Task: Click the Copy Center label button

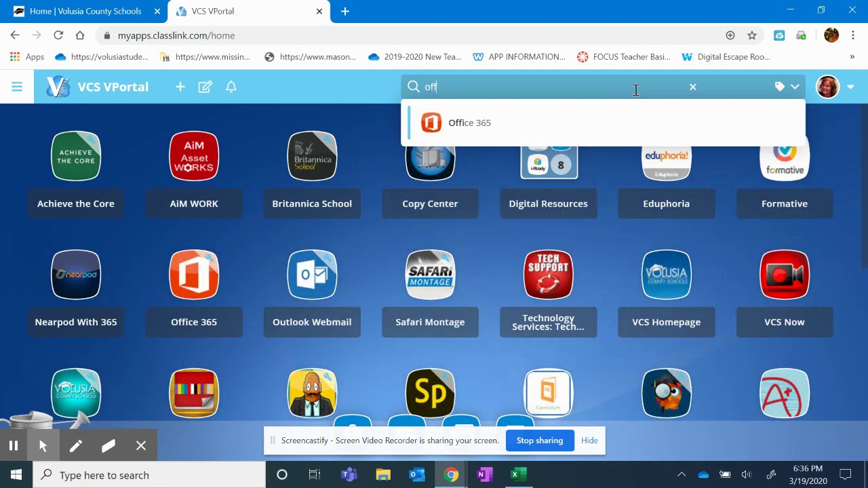Action: (x=430, y=203)
